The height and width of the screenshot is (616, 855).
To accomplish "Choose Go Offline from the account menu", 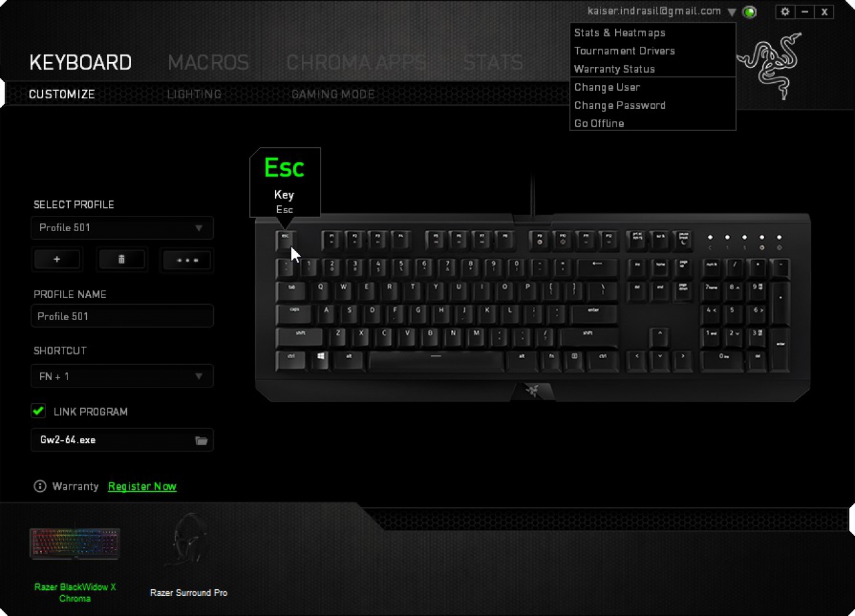I will [x=599, y=123].
